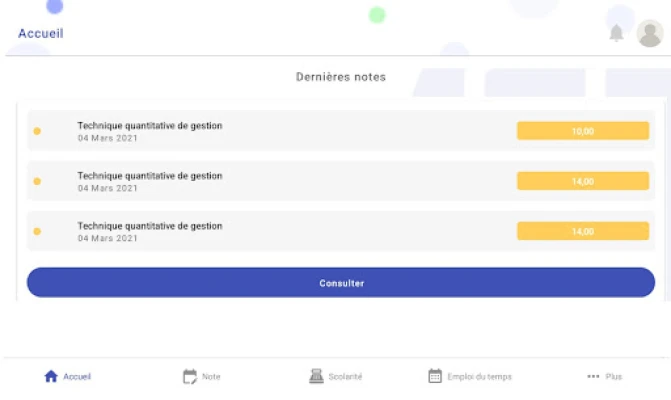Open the user profile avatar
Screen dimensions: 671x400
coord(649,33)
